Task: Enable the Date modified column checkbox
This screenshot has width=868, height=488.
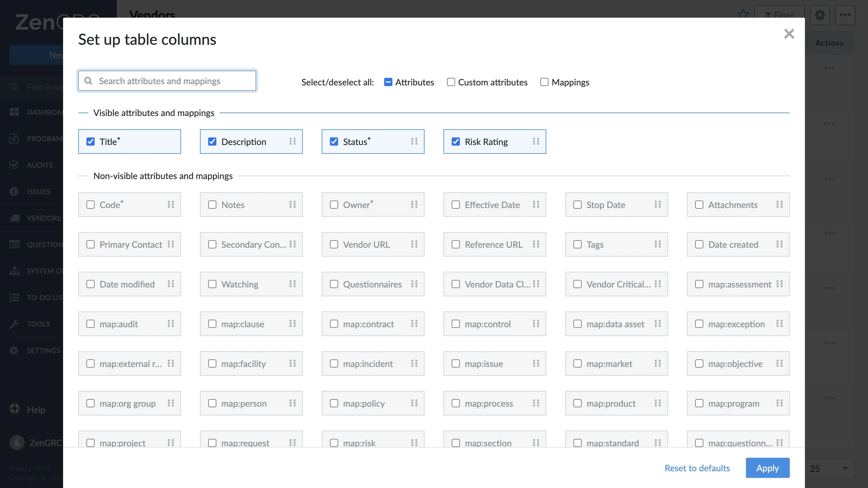Action: tap(90, 284)
